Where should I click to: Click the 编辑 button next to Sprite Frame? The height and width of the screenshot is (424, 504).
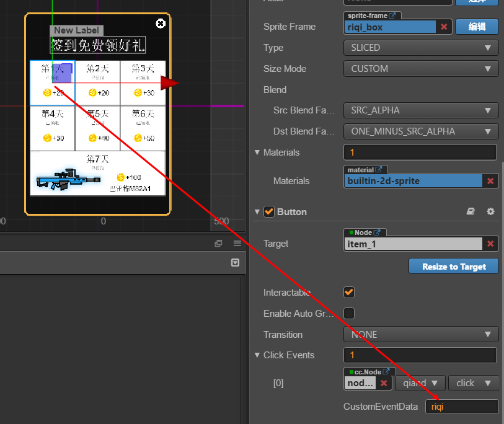[477, 27]
